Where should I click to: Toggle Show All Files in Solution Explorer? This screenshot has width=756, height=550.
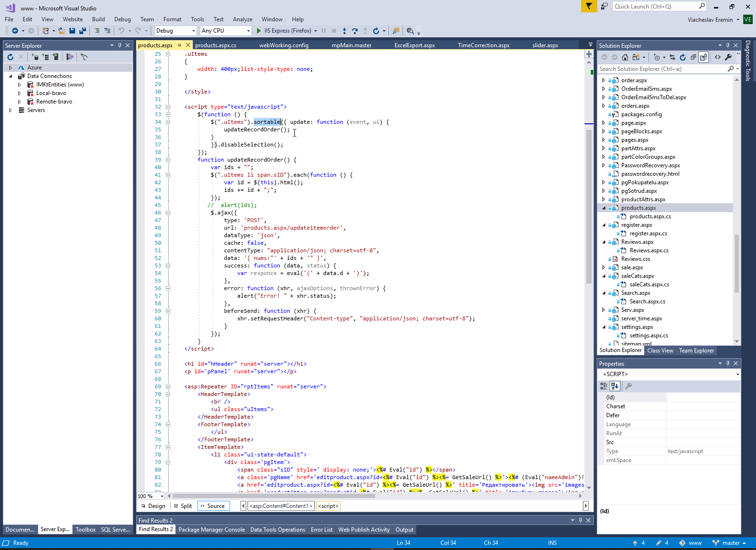(704, 57)
